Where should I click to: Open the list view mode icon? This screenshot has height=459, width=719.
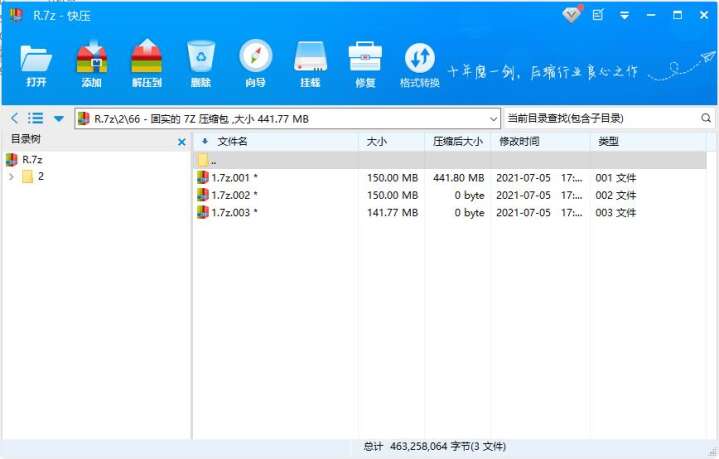(36, 118)
